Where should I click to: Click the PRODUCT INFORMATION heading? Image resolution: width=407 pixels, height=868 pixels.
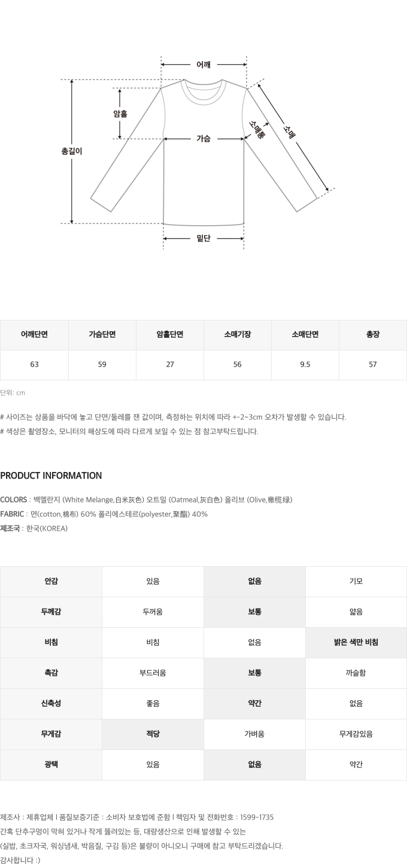click(51, 476)
